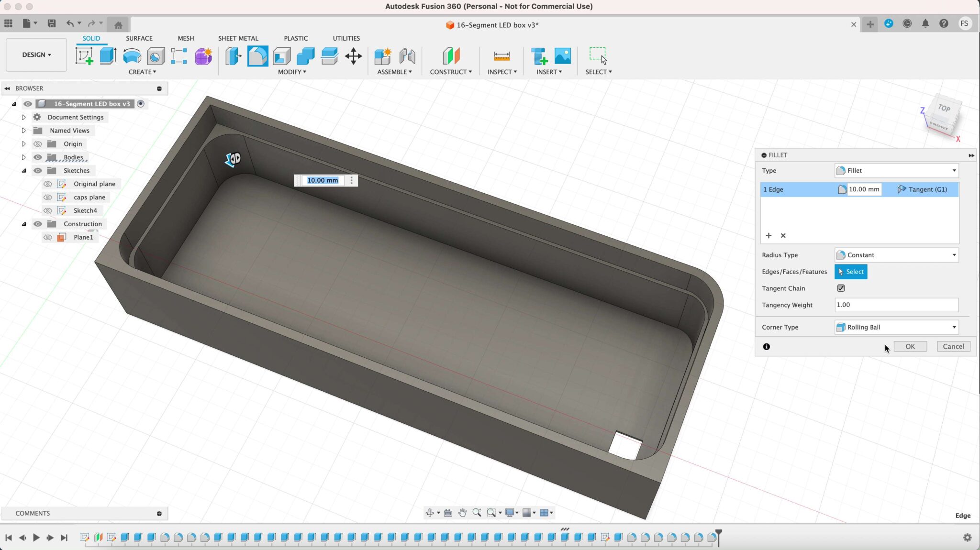Select the Shell tool in Modify group
Viewport: 980px width, 550px height.
point(281,56)
